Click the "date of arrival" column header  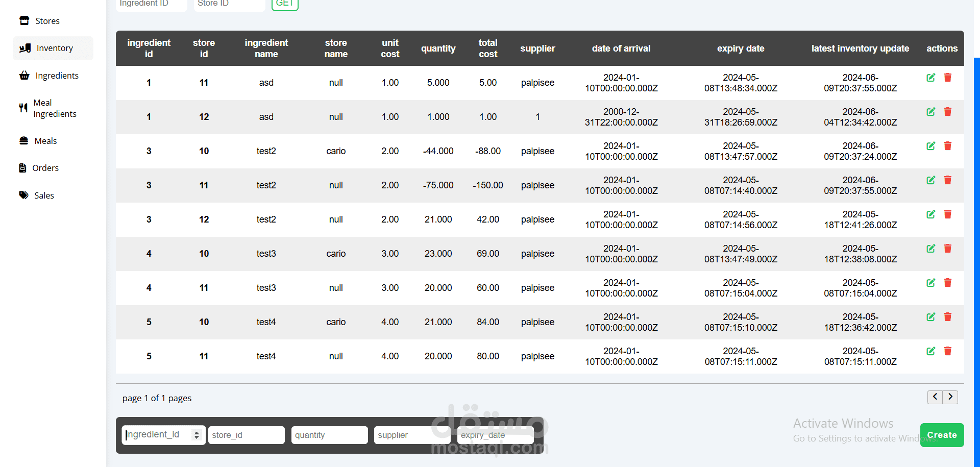[x=621, y=48]
